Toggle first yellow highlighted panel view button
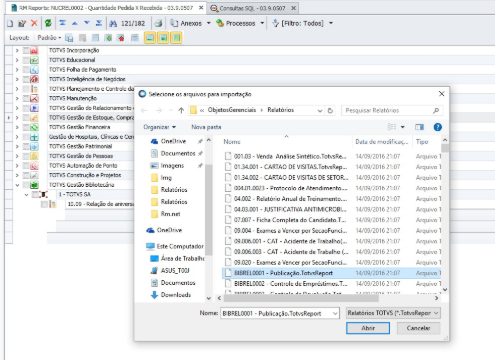495x360 pixels. [x=150, y=38]
